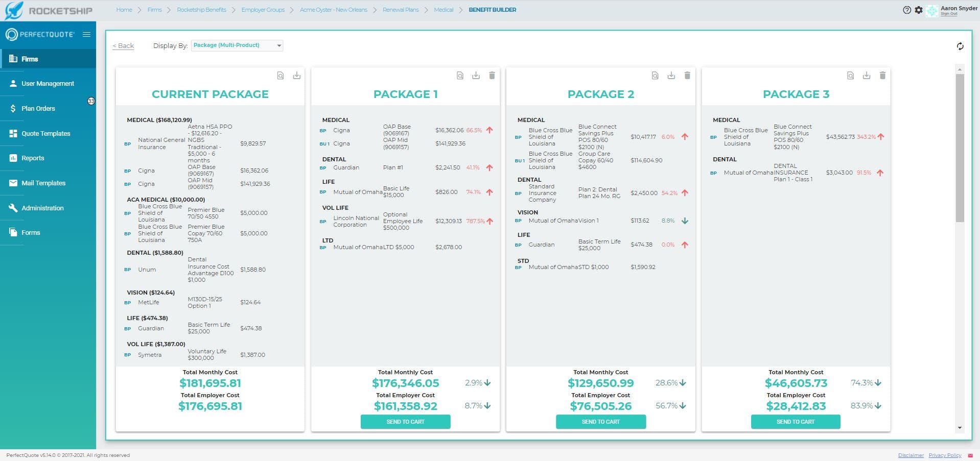The image size is (980, 461).
Task: Click the red mail icon in footer
Action: [970, 455]
